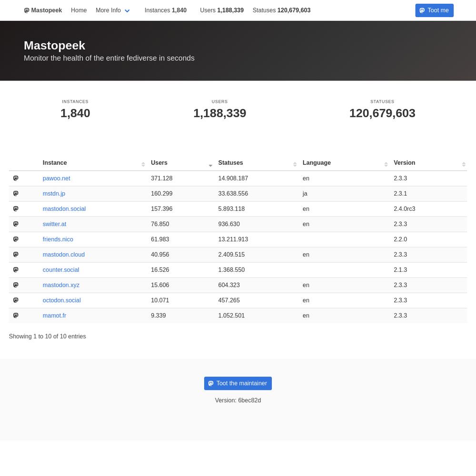
Task: Open the mastodon.social instance link
Action: 64,208
